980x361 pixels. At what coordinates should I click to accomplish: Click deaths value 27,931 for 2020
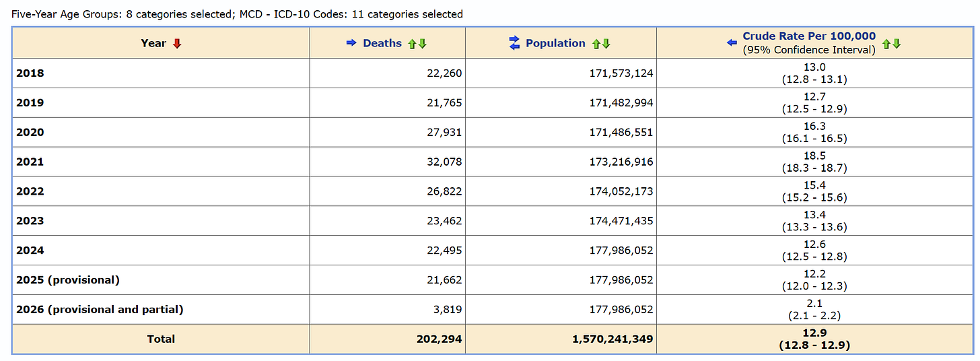click(x=444, y=132)
